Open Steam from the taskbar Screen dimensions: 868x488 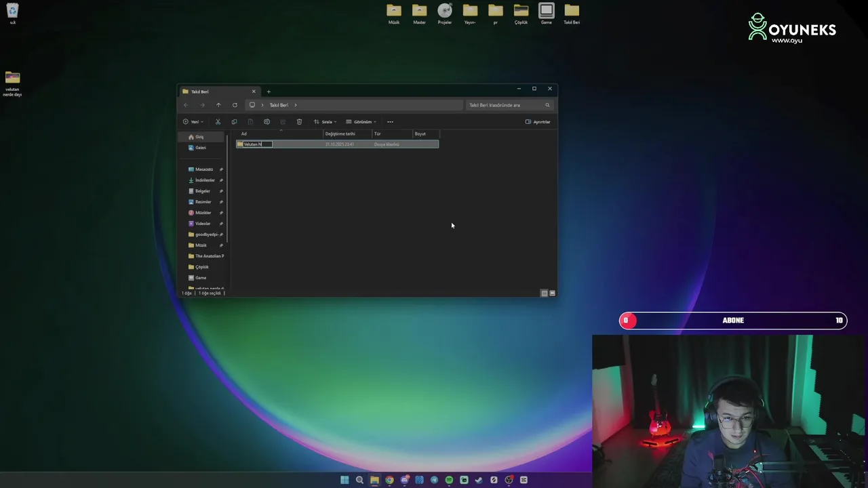(x=479, y=480)
